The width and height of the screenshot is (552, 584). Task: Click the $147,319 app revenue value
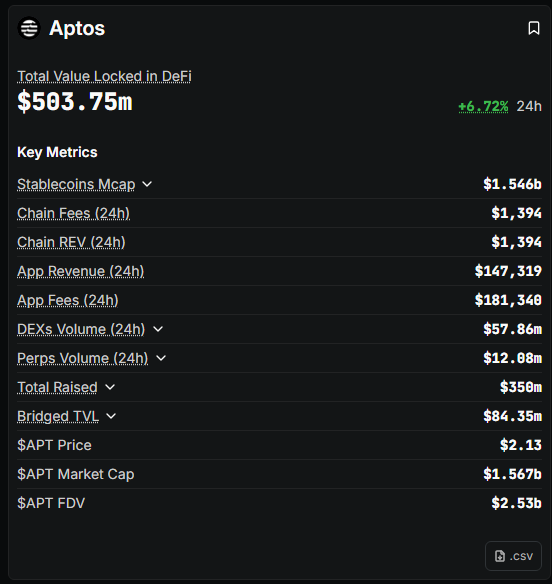[x=508, y=271]
